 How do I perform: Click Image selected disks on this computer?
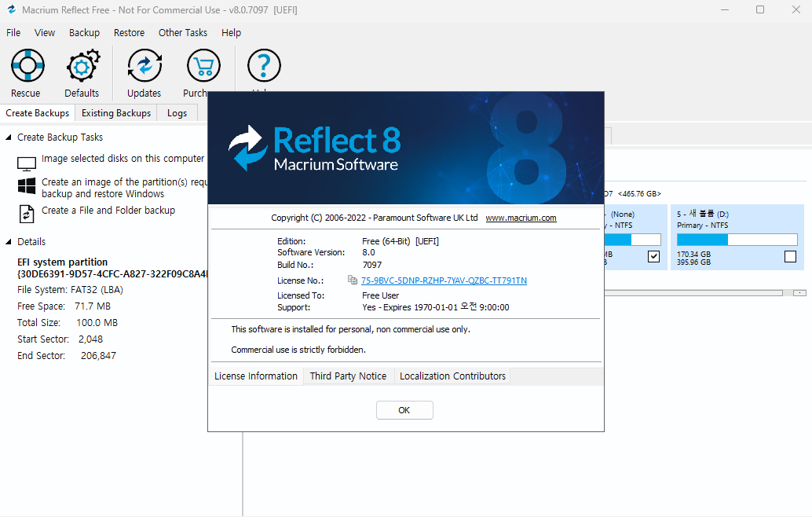point(123,159)
